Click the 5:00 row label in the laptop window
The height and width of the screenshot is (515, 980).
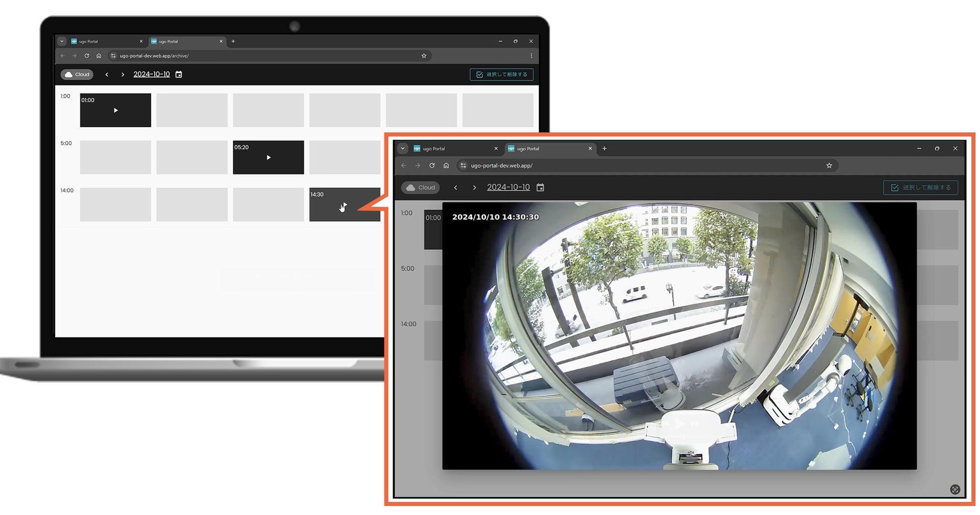[66, 143]
